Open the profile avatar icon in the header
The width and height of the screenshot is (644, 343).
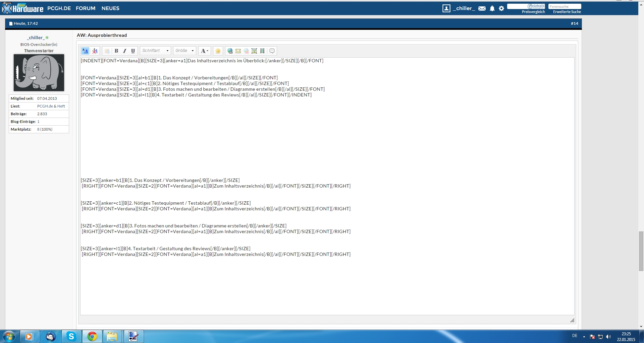(x=446, y=8)
